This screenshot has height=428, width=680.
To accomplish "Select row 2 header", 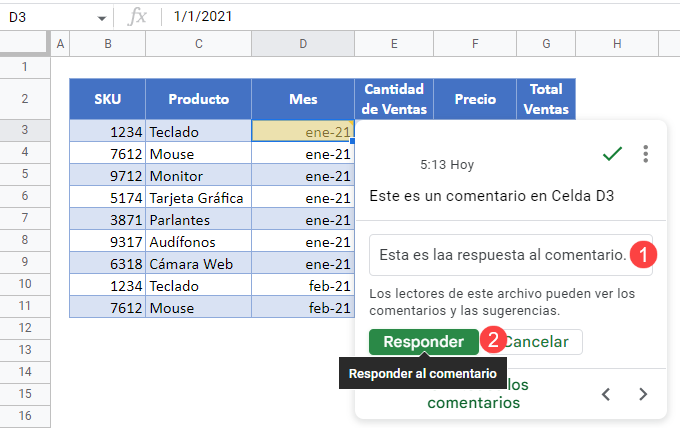I will [25, 99].
